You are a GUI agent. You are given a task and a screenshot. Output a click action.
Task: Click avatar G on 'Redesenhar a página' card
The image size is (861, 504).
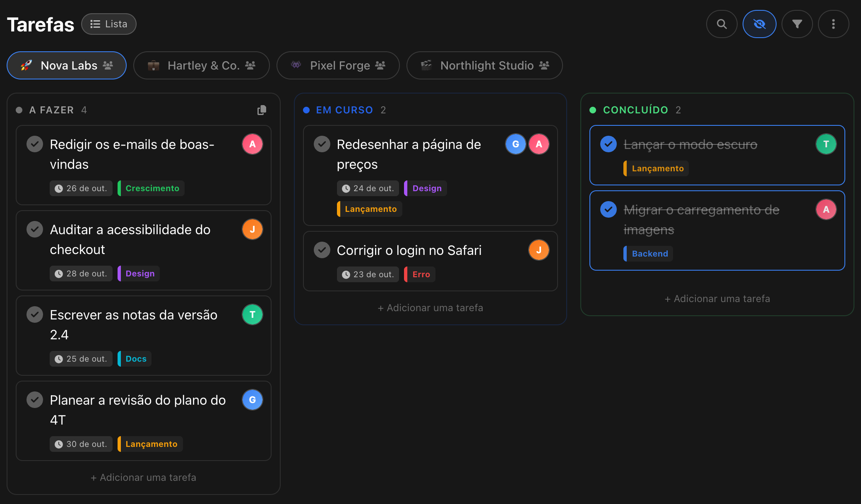pos(516,144)
